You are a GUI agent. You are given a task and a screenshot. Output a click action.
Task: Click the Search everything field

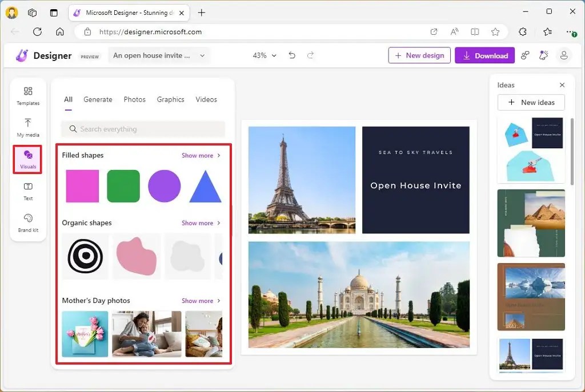(x=142, y=129)
